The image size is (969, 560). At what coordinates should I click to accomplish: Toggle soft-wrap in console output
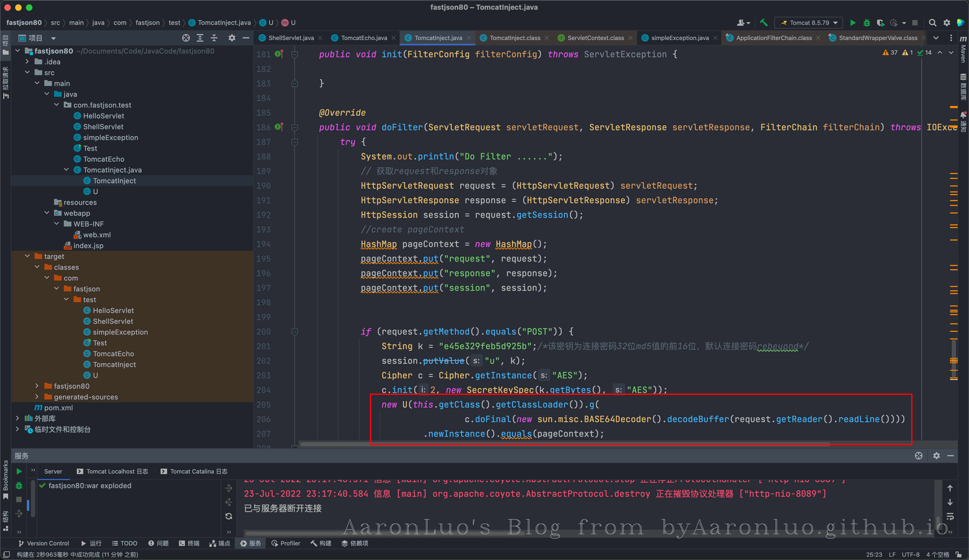pos(950,516)
